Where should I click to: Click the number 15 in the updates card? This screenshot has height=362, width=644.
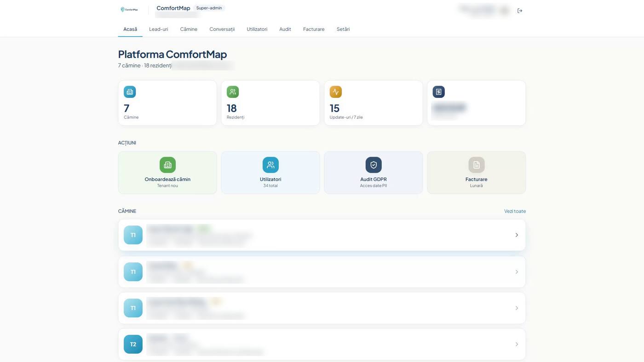pyautogui.click(x=334, y=108)
